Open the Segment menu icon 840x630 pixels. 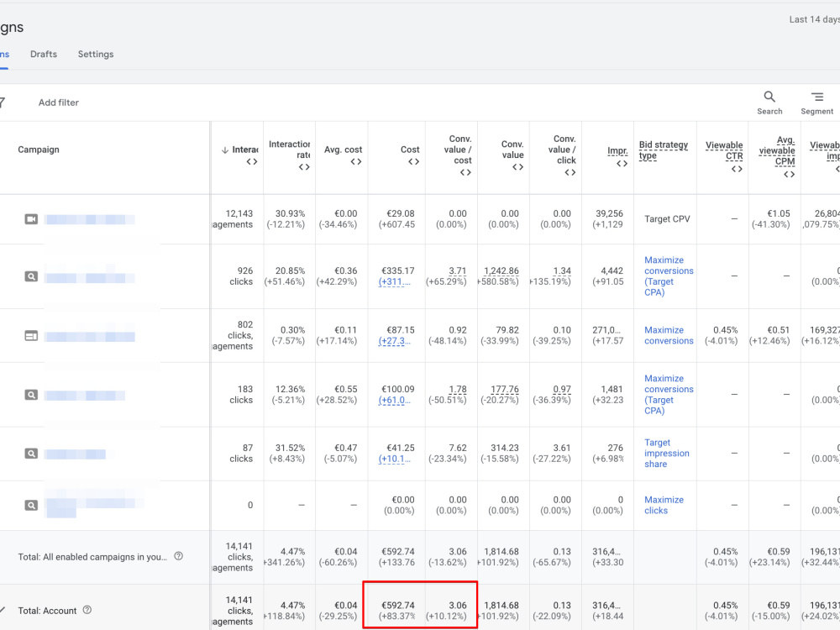[817, 97]
